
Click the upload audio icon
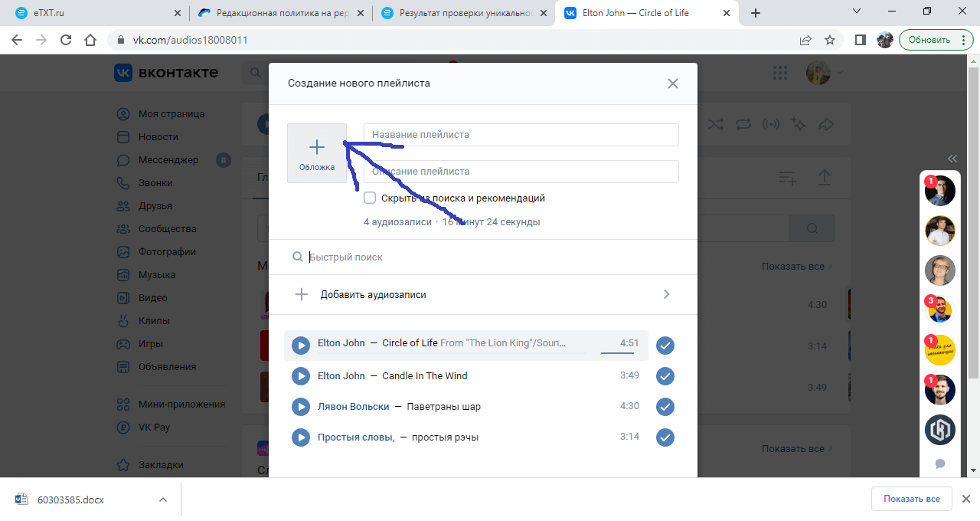point(825,178)
